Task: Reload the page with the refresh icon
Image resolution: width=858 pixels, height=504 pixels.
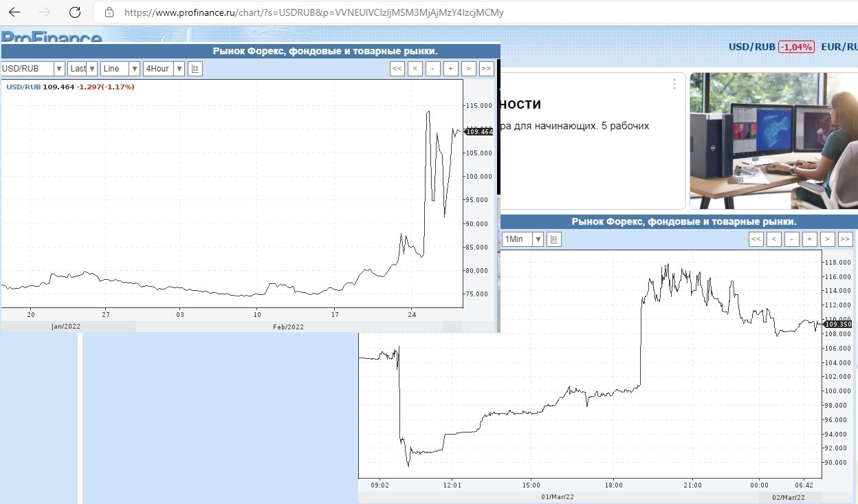Action: (76, 12)
